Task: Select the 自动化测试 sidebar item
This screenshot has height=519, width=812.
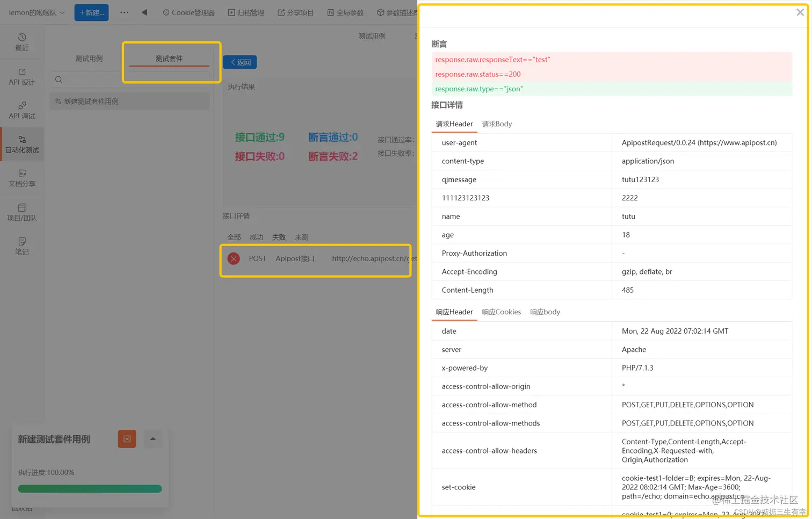Action: 22,144
